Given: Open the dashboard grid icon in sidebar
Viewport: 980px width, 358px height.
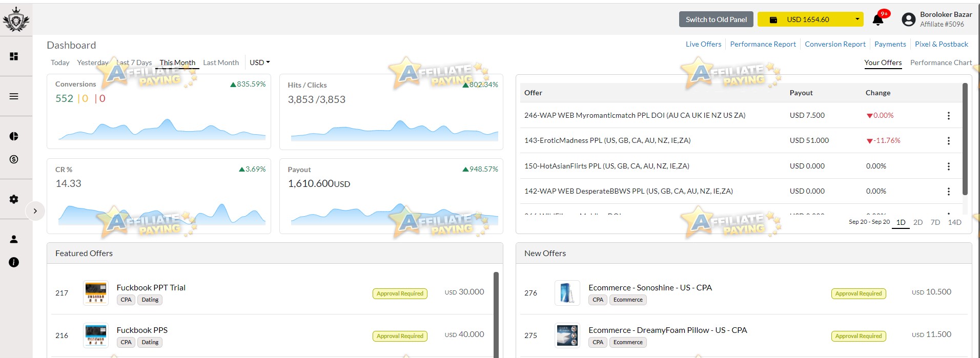Looking at the screenshot, I should click(x=14, y=56).
